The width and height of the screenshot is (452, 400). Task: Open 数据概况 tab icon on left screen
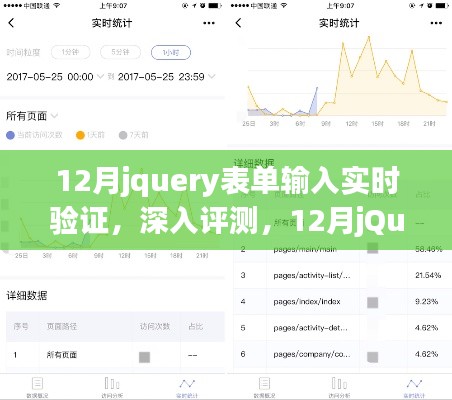(x=37, y=383)
